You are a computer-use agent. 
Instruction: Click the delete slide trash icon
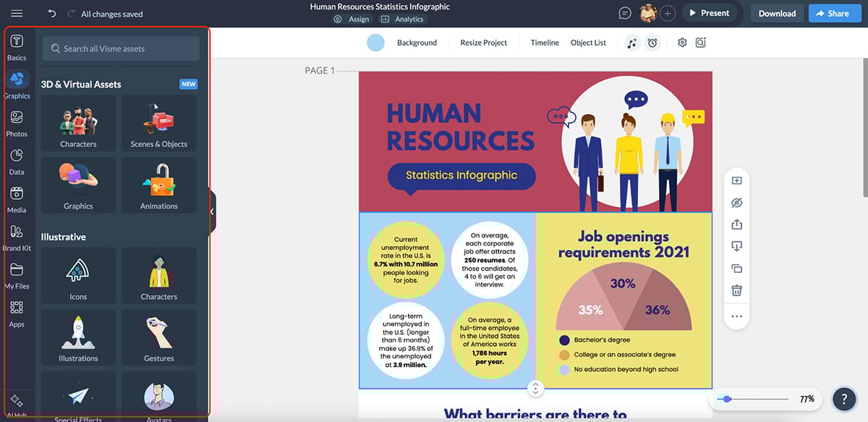tap(736, 290)
